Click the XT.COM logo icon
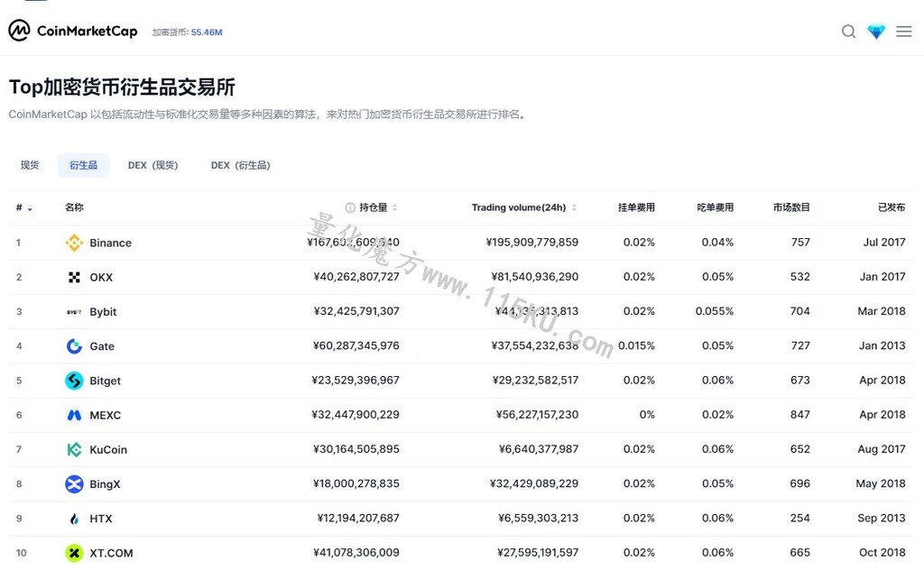The height and width of the screenshot is (570, 924). click(74, 553)
